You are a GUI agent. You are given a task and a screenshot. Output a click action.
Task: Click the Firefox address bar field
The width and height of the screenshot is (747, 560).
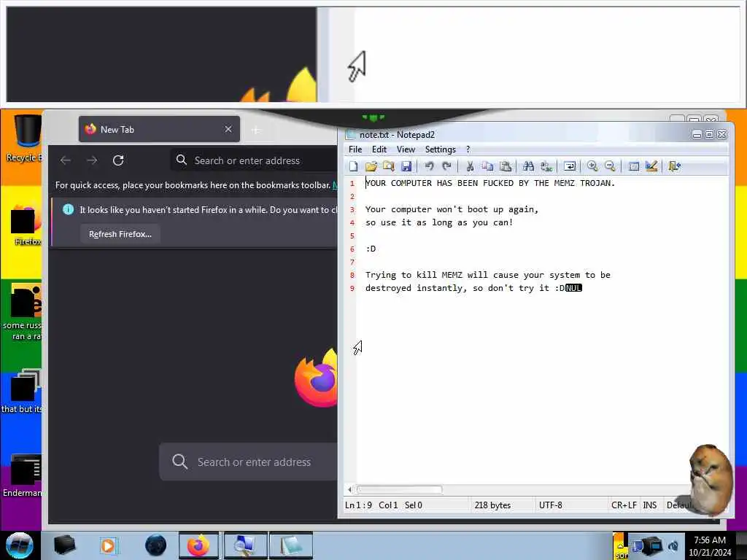tap(254, 160)
